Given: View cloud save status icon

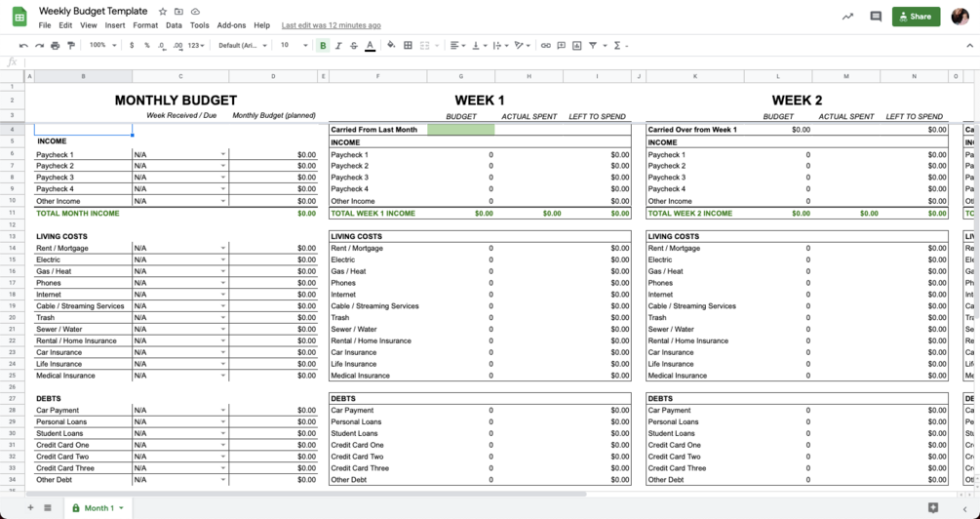Looking at the screenshot, I should click(x=195, y=12).
